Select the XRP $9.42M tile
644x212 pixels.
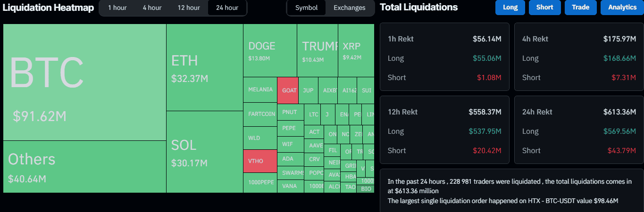[x=356, y=50]
